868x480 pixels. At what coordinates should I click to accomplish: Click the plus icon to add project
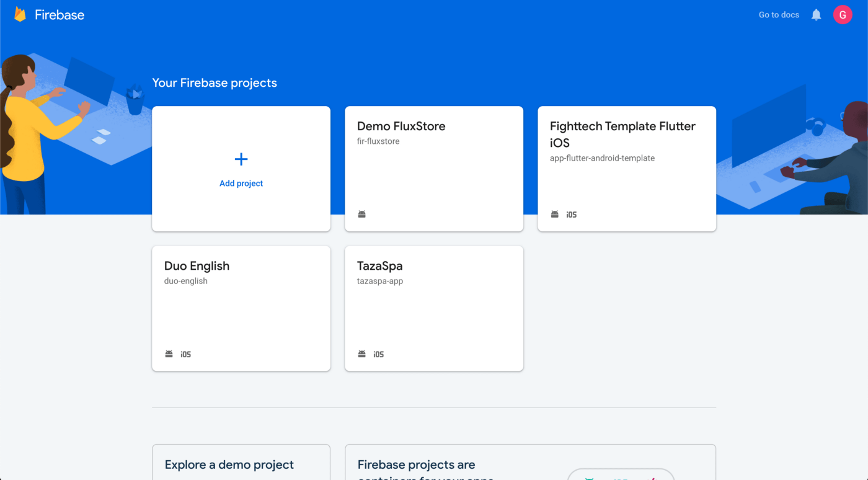241,159
